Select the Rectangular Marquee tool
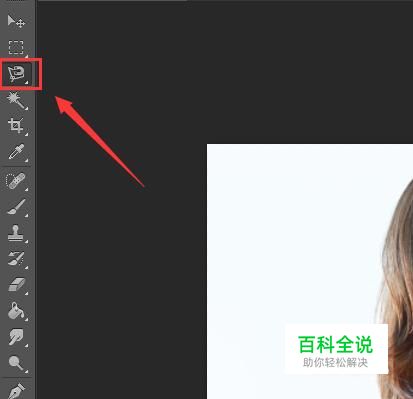Image resolution: width=413 pixels, height=399 pixels. 16,47
